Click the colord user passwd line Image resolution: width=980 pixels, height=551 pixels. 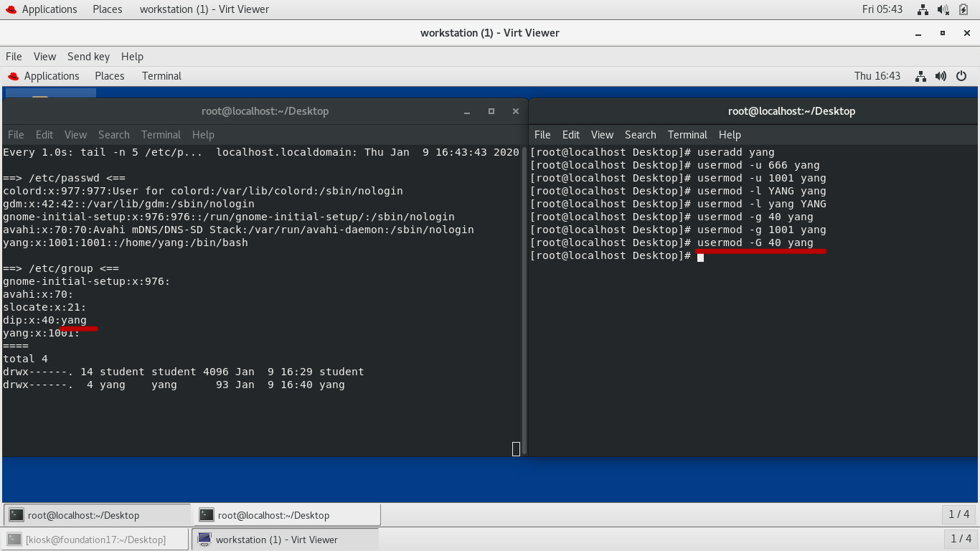(x=203, y=191)
